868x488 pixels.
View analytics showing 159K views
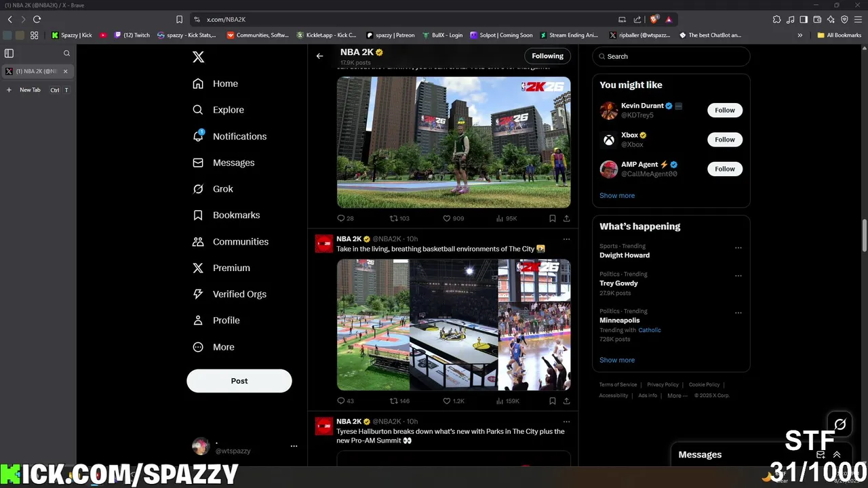point(508,401)
